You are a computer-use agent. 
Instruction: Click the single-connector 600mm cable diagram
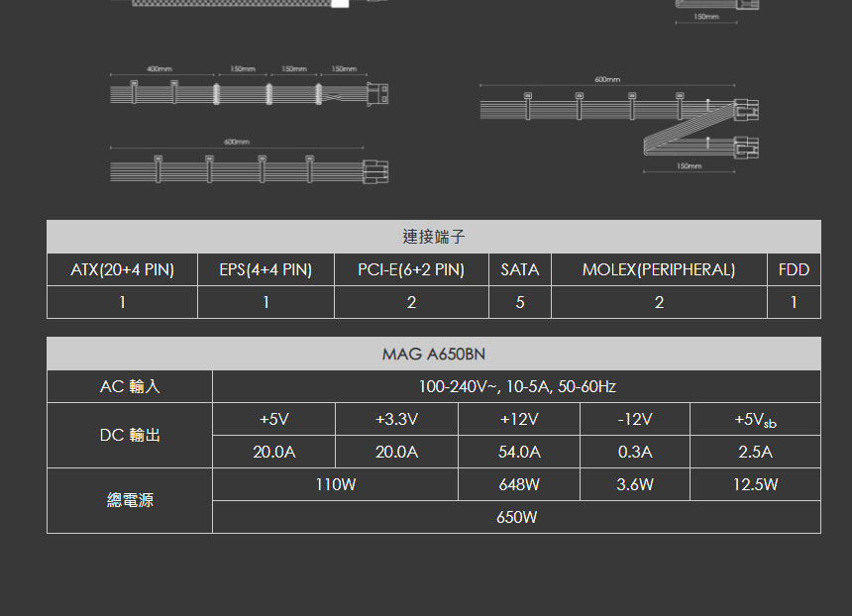pos(249,161)
